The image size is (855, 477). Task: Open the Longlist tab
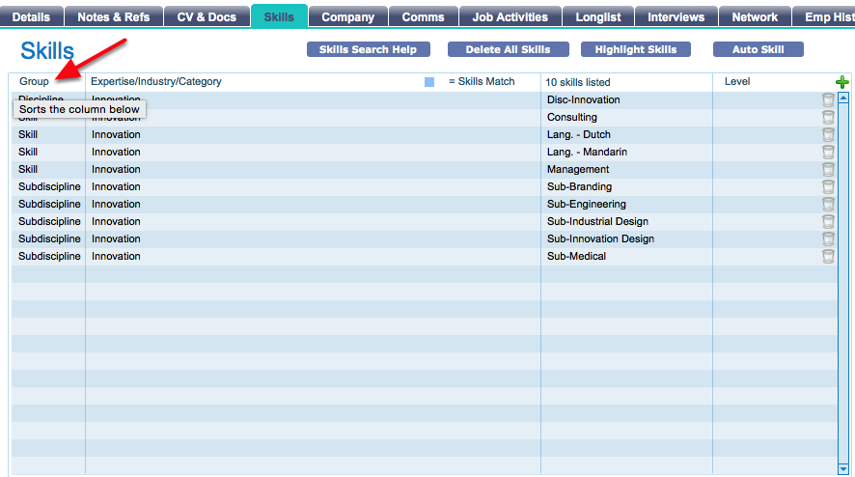598,17
